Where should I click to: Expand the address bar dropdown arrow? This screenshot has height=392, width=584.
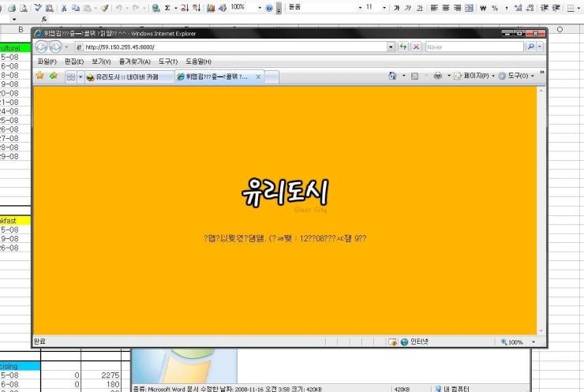pos(391,47)
